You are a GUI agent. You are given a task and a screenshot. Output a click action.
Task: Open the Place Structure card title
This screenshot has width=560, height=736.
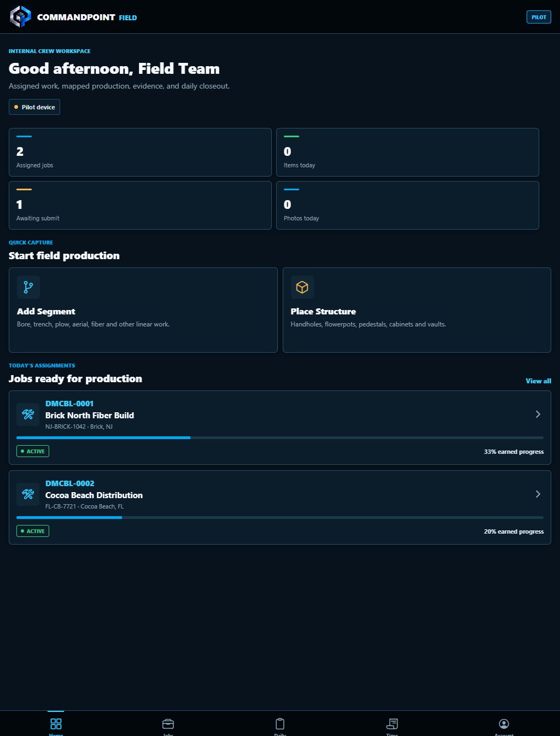pos(323,312)
